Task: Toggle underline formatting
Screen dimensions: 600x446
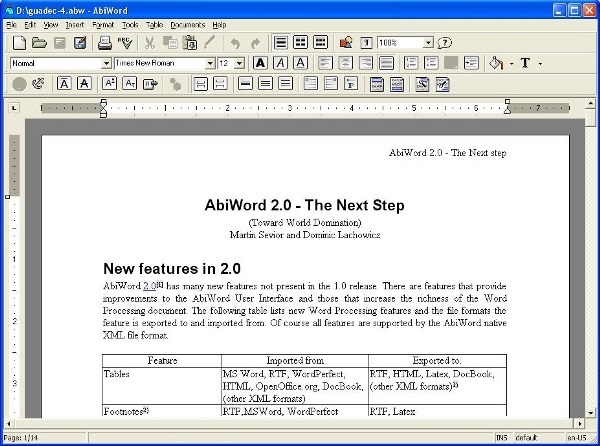Action: [x=300, y=63]
